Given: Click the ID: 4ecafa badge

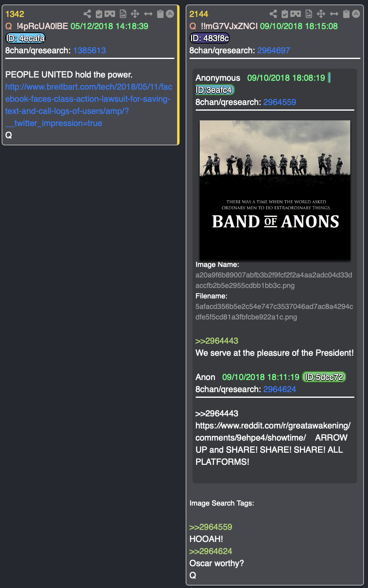Looking at the screenshot, I should pyautogui.click(x=25, y=38).
